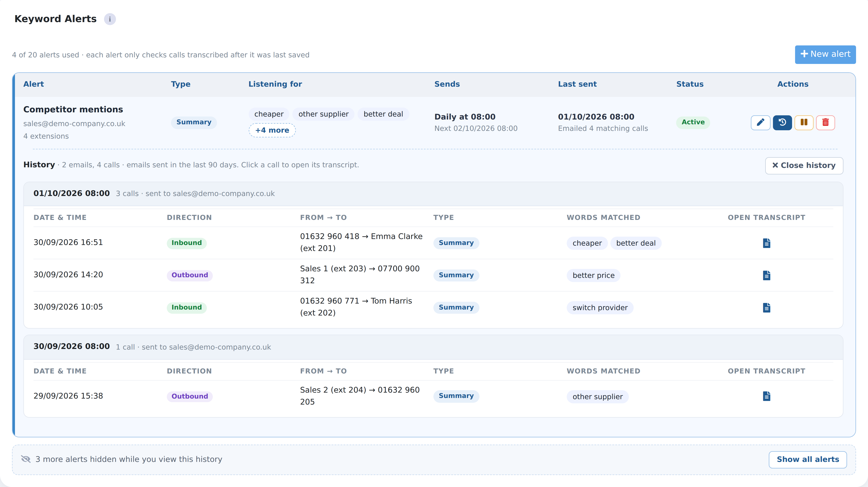Click the 'other supplier' keyword chip in Listening for
The image size is (868, 487).
[323, 114]
